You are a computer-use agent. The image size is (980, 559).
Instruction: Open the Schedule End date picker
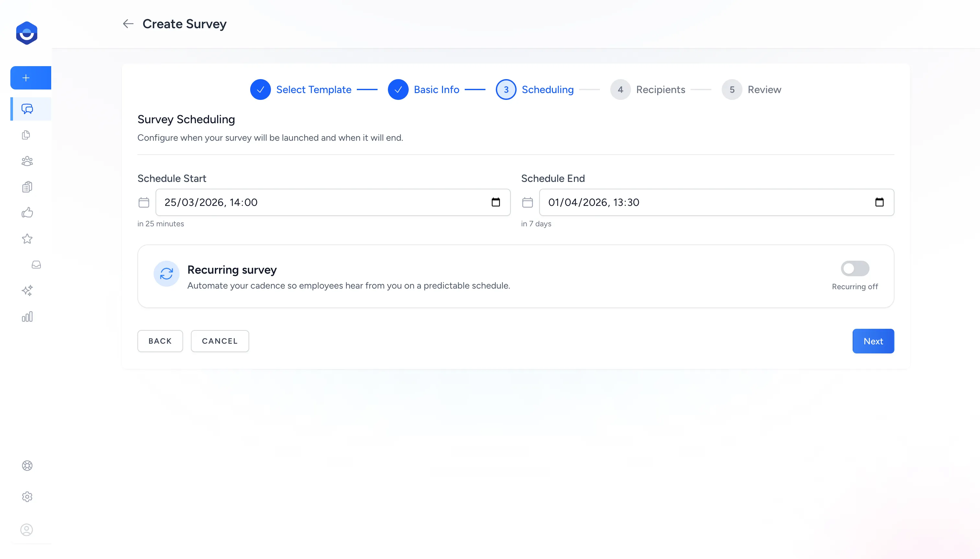(880, 202)
